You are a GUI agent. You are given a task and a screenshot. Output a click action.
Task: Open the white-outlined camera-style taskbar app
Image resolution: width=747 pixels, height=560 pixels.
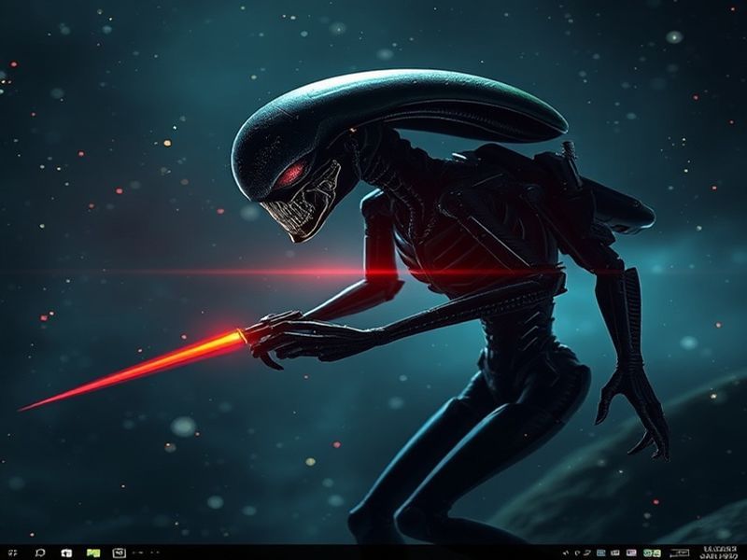120,553
